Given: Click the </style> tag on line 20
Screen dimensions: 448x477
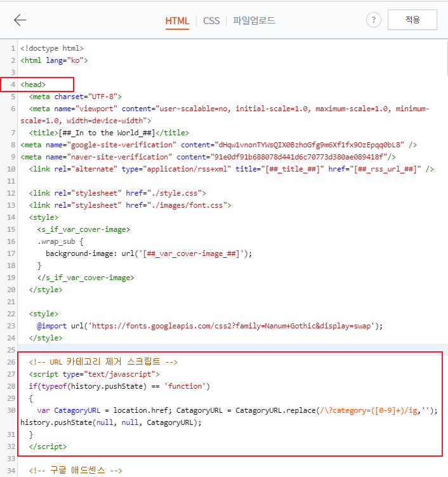Looking at the screenshot, I should pyautogui.click(x=46, y=290).
